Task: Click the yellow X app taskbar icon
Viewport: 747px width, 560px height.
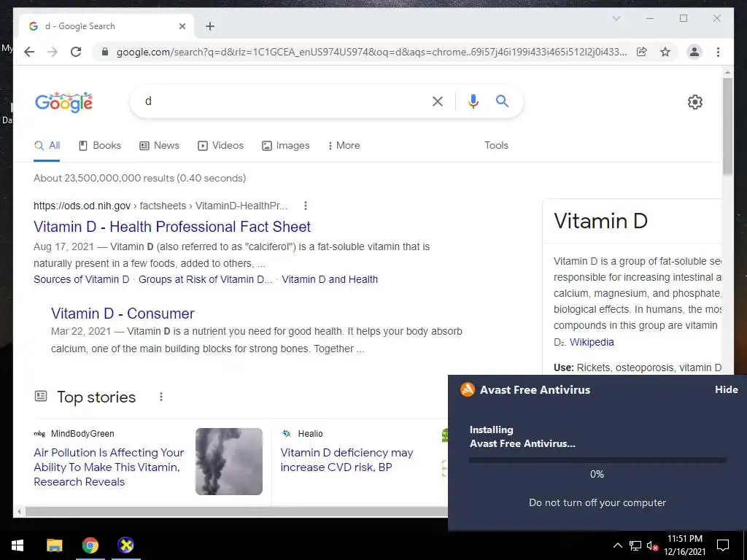Action: (x=125, y=545)
